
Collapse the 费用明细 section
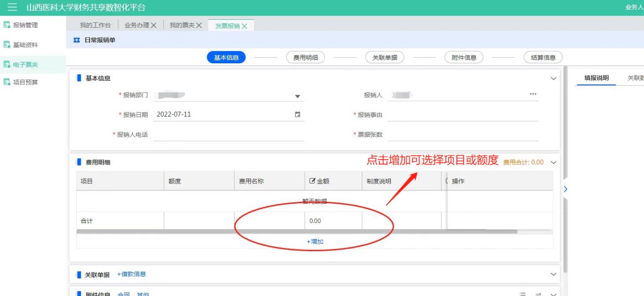click(x=553, y=163)
